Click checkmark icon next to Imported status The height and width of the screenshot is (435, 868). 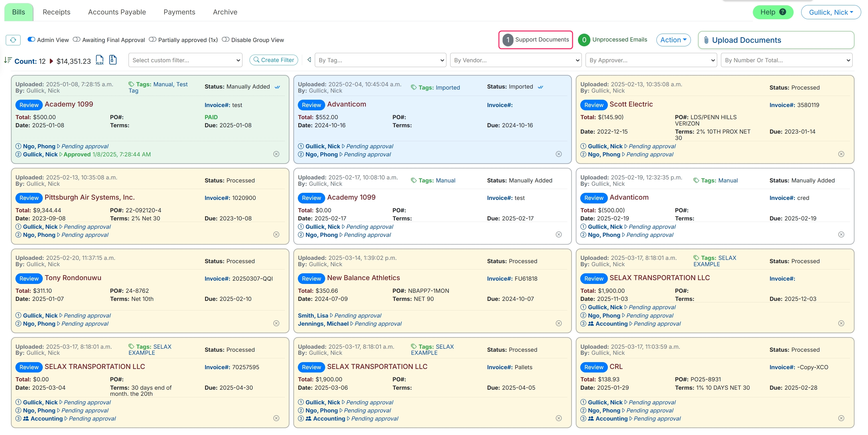coord(541,87)
